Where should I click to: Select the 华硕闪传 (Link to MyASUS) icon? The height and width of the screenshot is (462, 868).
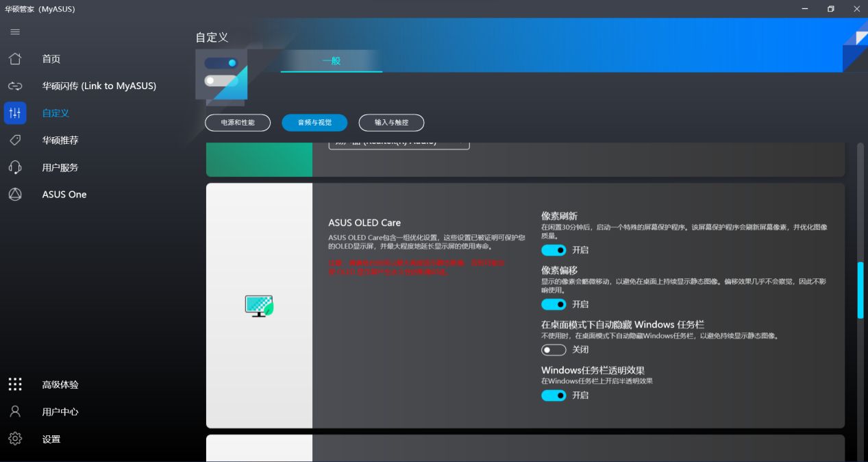[14, 86]
